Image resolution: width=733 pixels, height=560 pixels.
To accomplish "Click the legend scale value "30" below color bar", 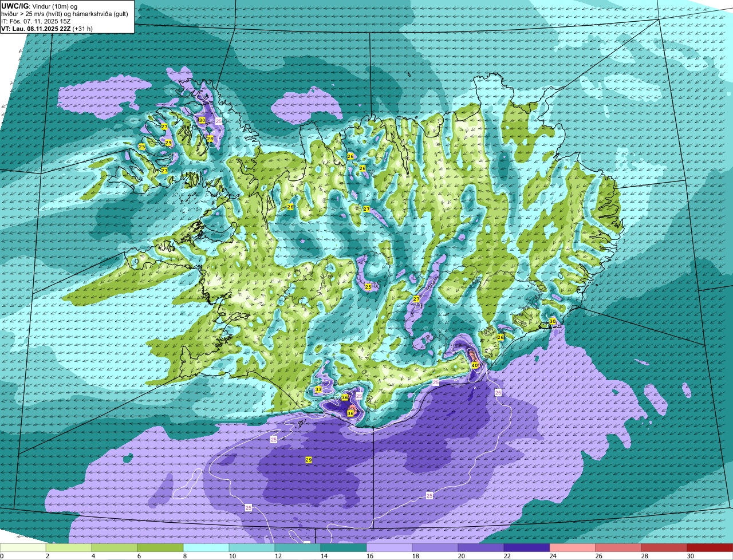I will [x=691, y=556].
